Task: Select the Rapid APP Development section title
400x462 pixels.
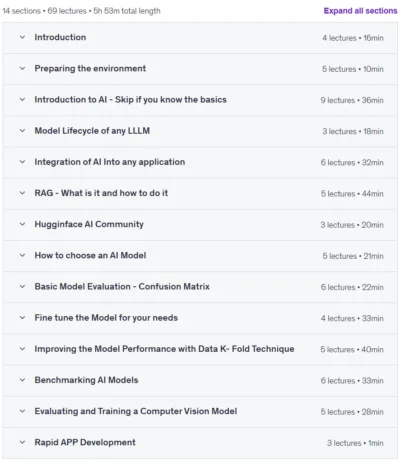Action: pos(85,442)
